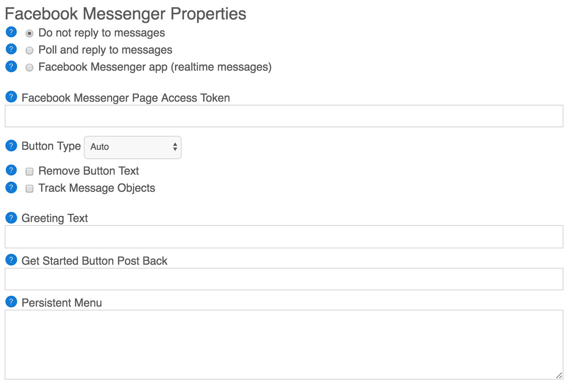Click help icon beside Track Message Objects
The image size is (572, 392).
tap(11, 187)
